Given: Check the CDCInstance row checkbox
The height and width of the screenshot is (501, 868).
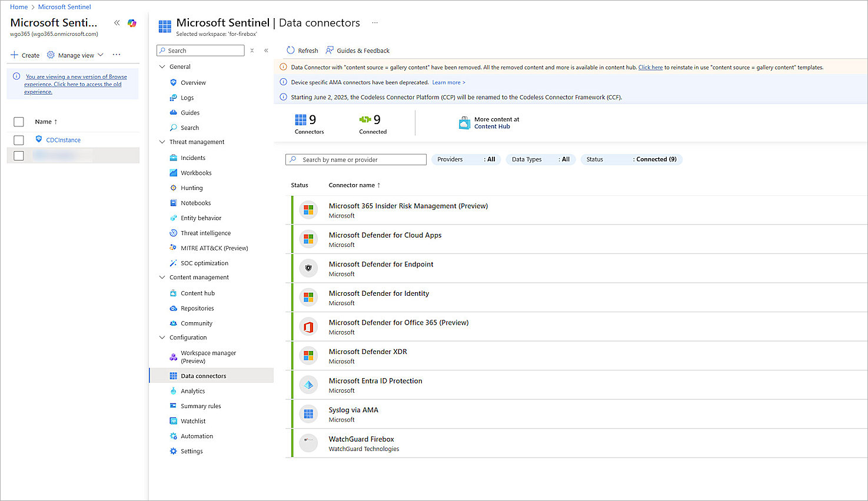Looking at the screenshot, I should coord(19,140).
